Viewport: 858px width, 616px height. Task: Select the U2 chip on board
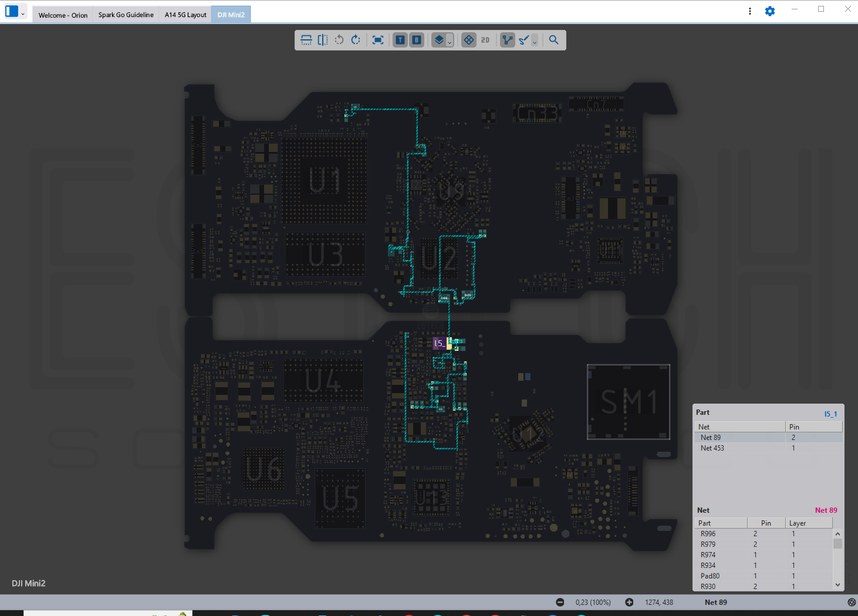tap(439, 259)
